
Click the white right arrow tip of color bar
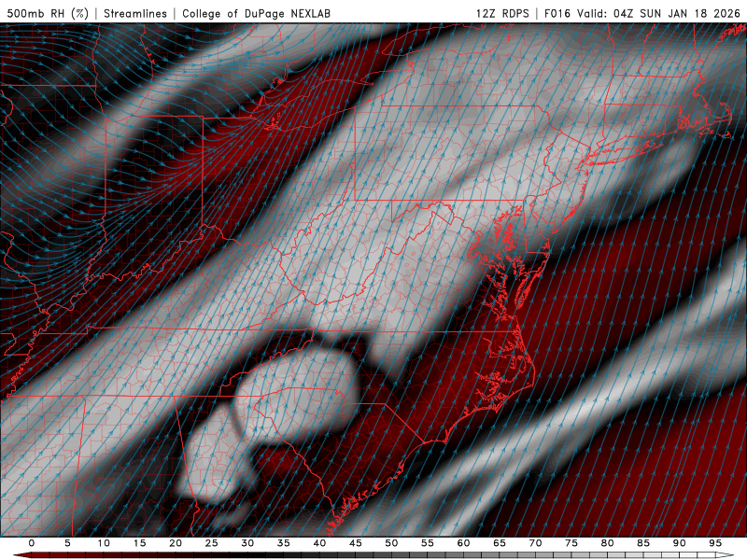click(726, 555)
